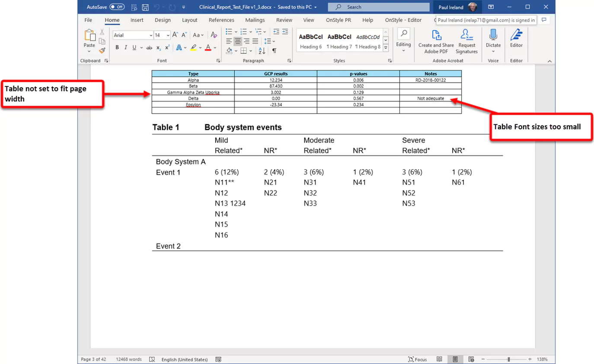Switch to the Design tab
The width and height of the screenshot is (594, 364).
[x=163, y=20]
